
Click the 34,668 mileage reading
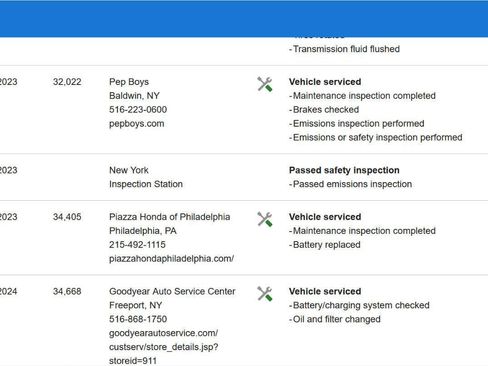(x=67, y=291)
